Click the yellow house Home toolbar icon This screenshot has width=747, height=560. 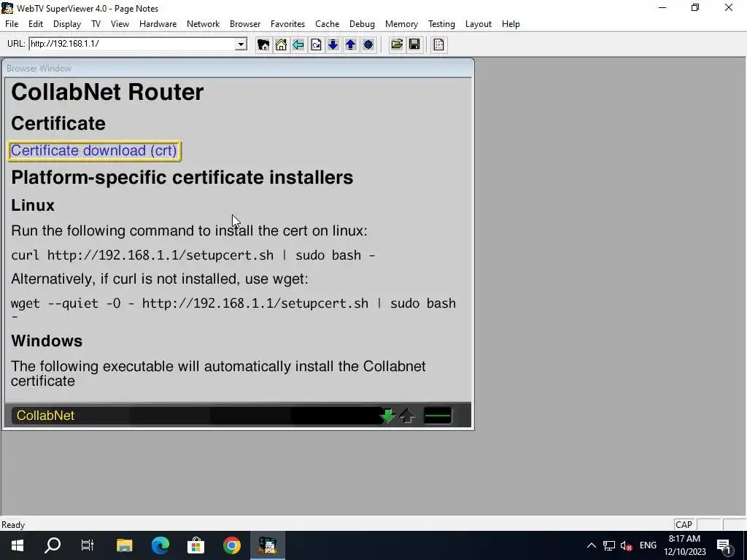(281, 44)
